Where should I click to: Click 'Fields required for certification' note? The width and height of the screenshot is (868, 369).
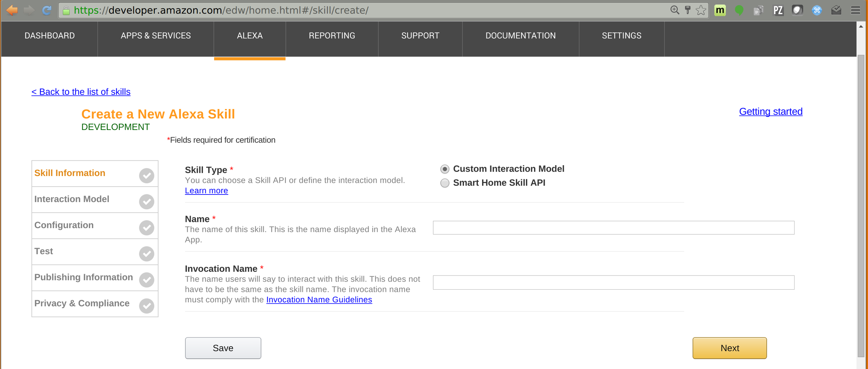coord(221,140)
